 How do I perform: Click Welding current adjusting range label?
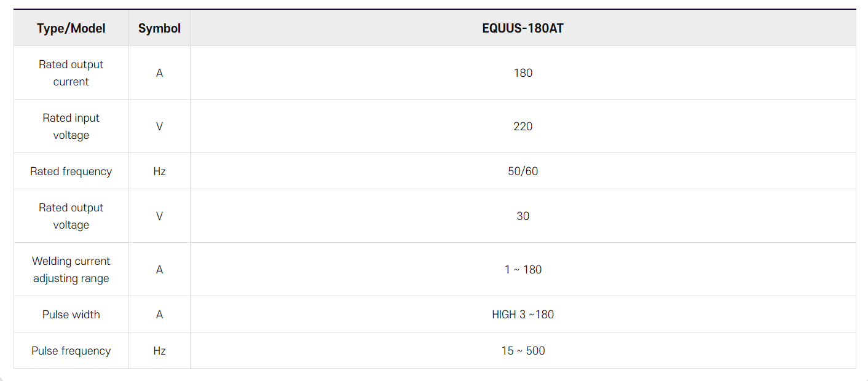point(71,270)
